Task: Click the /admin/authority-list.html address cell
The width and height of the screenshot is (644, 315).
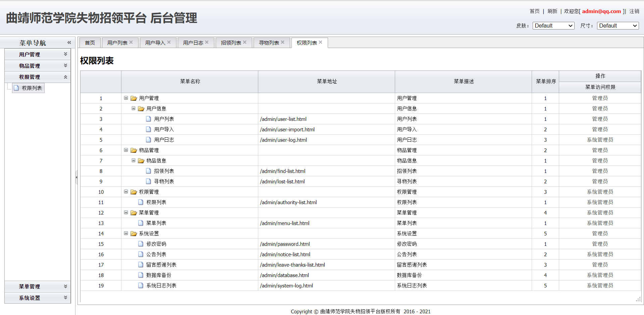Action: (x=326, y=202)
